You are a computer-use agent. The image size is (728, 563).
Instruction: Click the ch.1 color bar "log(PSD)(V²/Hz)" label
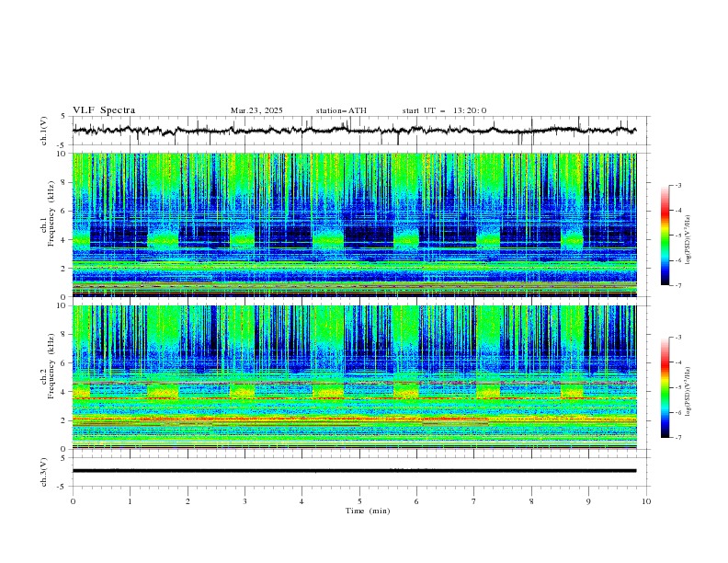click(688, 239)
